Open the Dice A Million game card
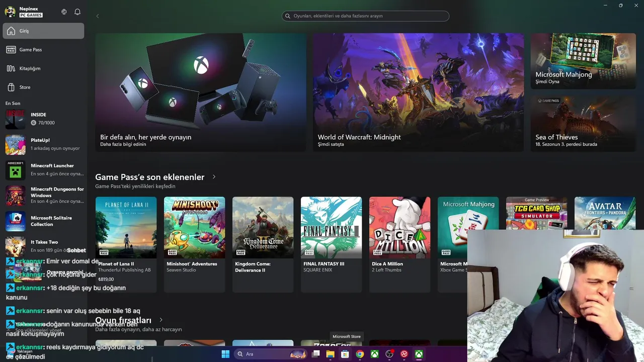 click(x=399, y=244)
